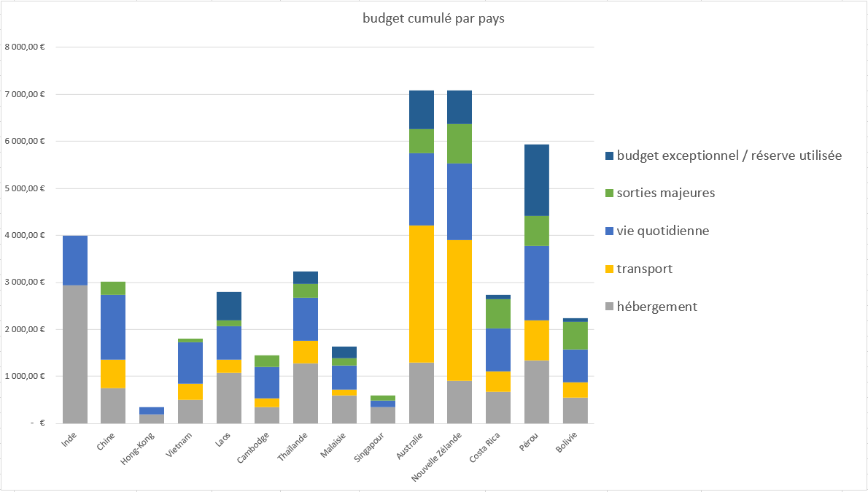Viewport: 868px width, 492px height.
Task: Select the "8 000,00 €" value axis label
Action: point(25,47)
